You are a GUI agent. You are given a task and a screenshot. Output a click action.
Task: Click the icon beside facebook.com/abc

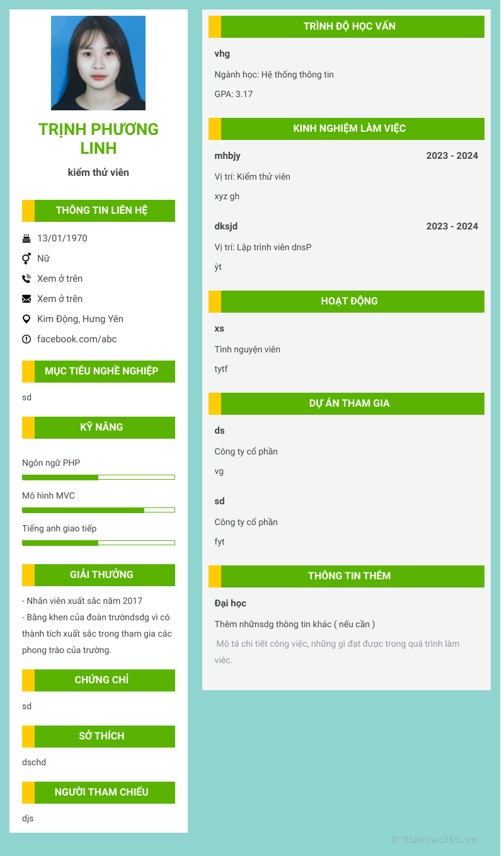[26, 339]
